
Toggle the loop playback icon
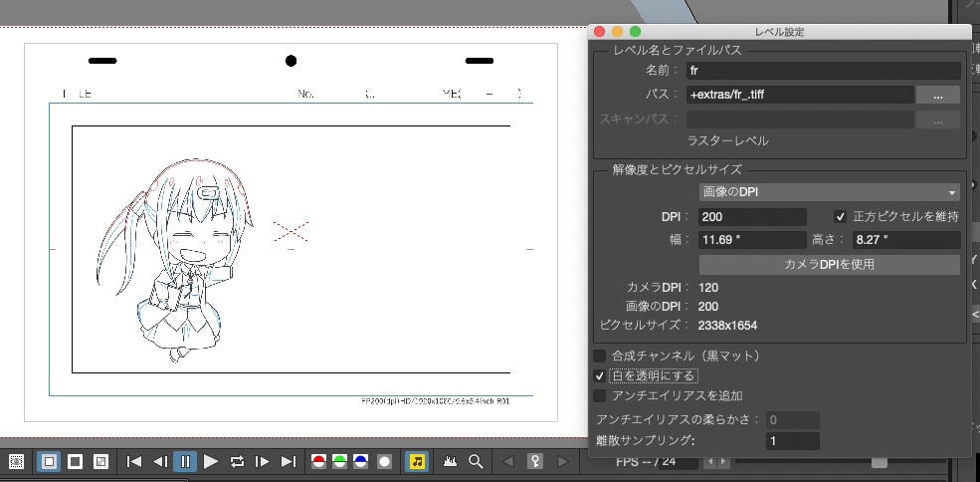[x=237, y=462]
